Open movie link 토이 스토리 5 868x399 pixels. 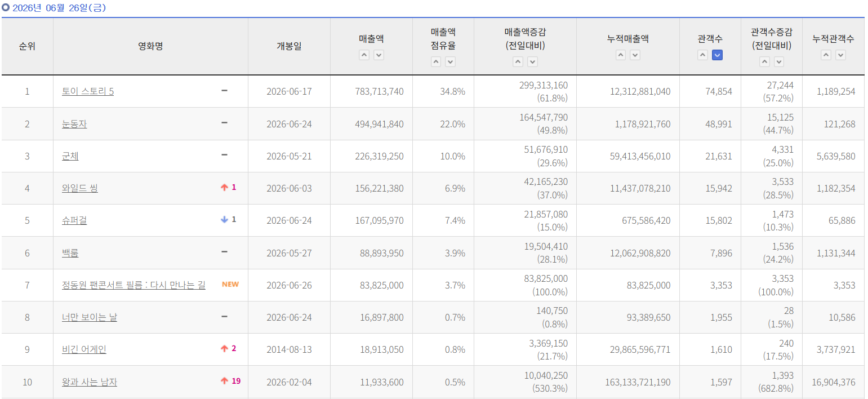point(88,91)
